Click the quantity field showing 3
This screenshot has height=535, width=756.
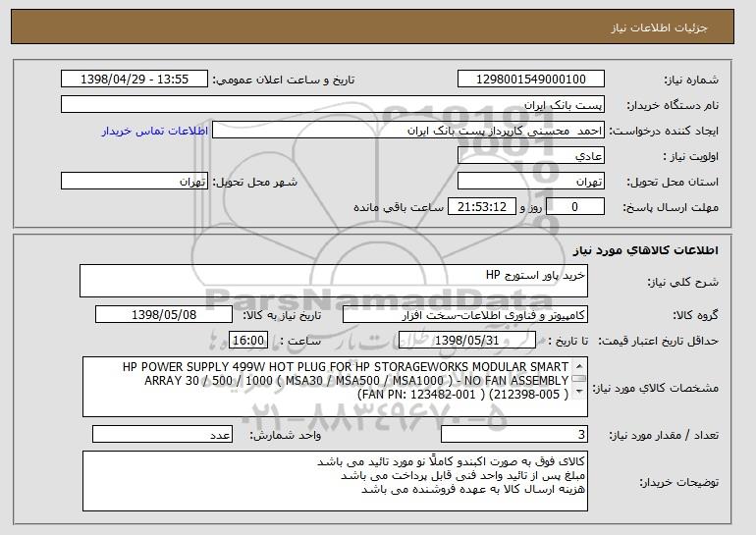(514, 434)
